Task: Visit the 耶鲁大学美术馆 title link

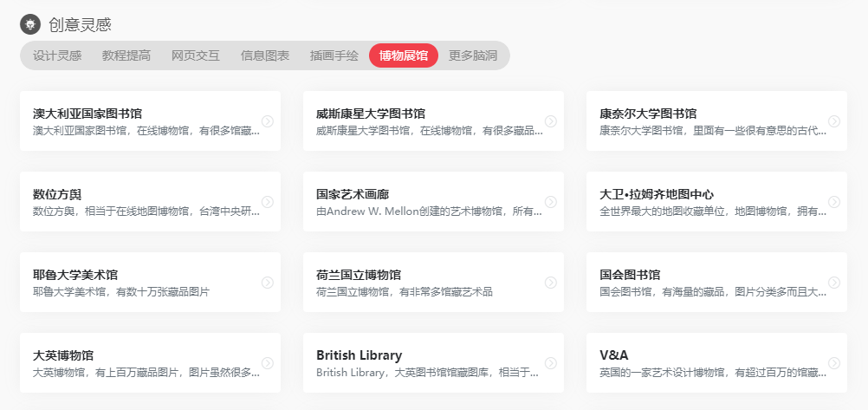Action: [x=75, y=275]
